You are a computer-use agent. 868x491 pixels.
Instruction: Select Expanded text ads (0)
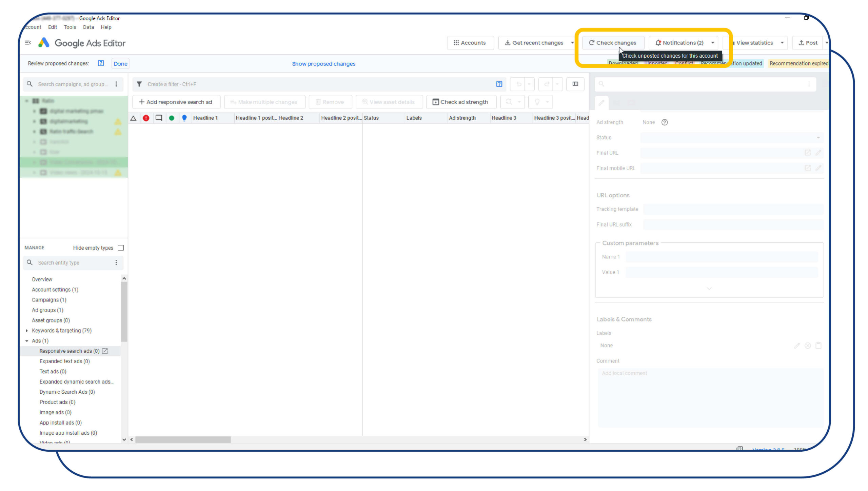click(x=64, y=361)
